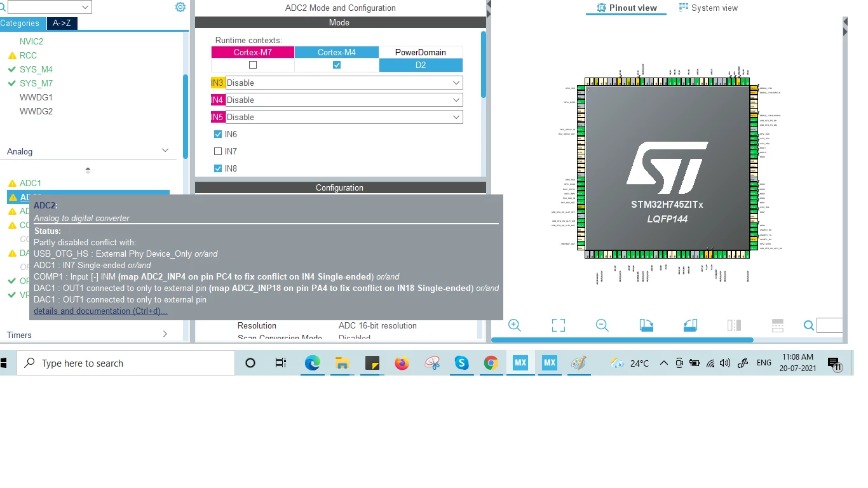Click the search magnifier beside the category filter box

pyautogui.click(x=3, y=7)
